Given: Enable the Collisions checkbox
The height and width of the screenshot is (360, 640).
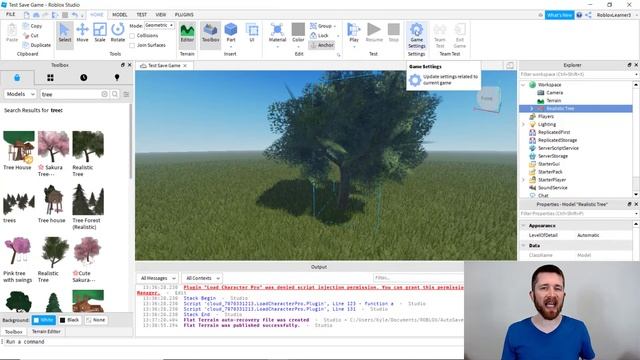Looking at the screenshot, I should tap(132, 36).
